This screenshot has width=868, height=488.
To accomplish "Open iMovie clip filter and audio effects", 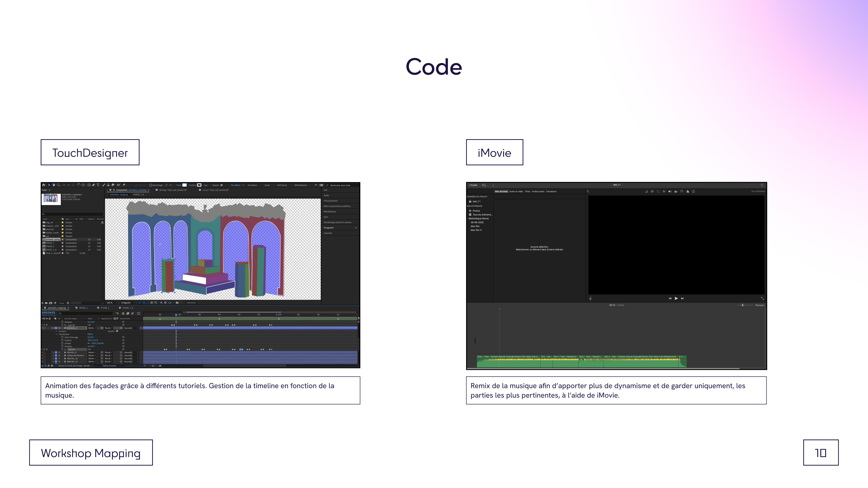I will pos(688,192).
